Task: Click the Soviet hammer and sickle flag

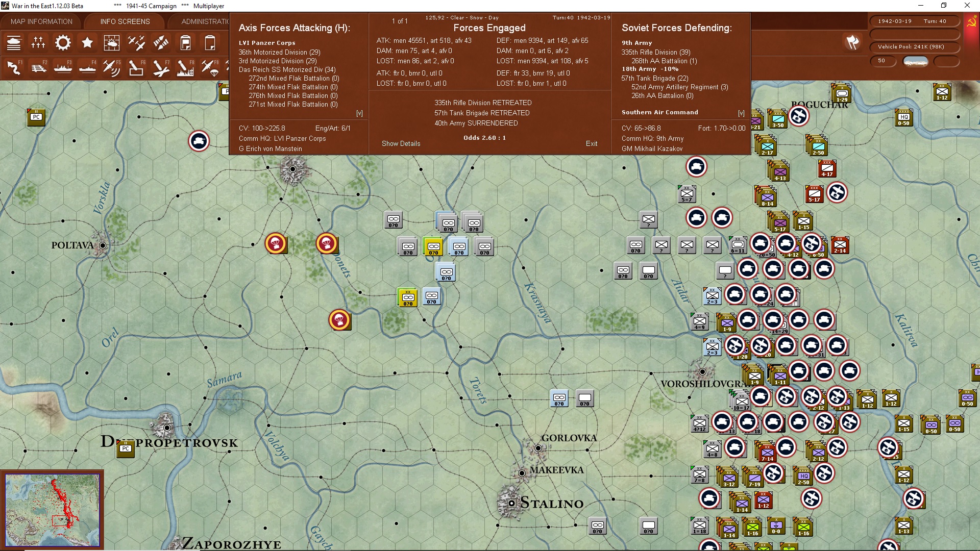Action: (x=972, y=21)
